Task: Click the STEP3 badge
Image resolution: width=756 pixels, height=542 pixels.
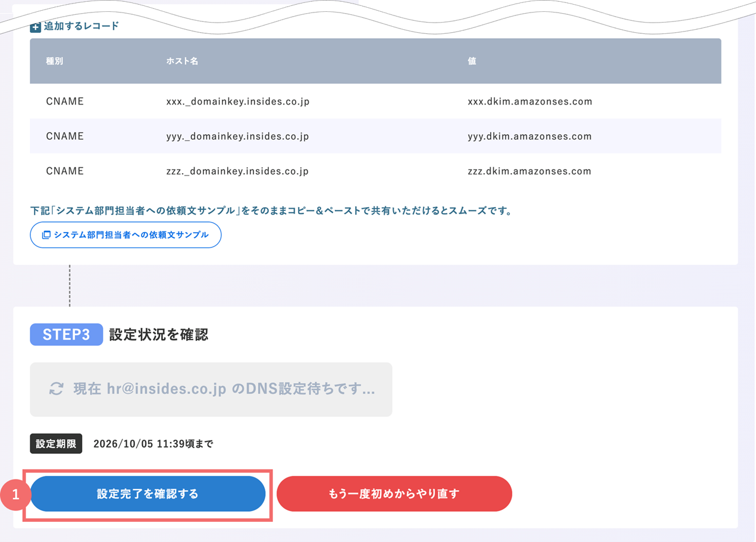Action: coord(67,334)
